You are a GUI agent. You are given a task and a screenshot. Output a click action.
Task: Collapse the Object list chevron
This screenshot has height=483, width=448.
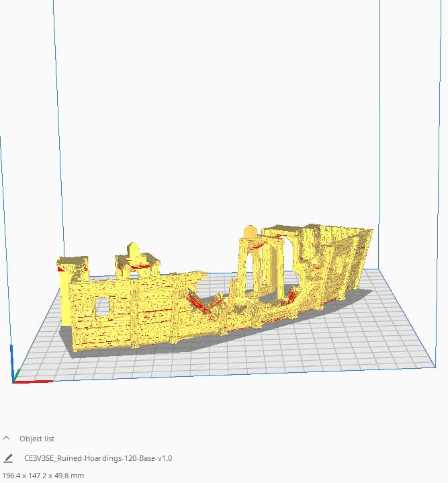[7, 439]
